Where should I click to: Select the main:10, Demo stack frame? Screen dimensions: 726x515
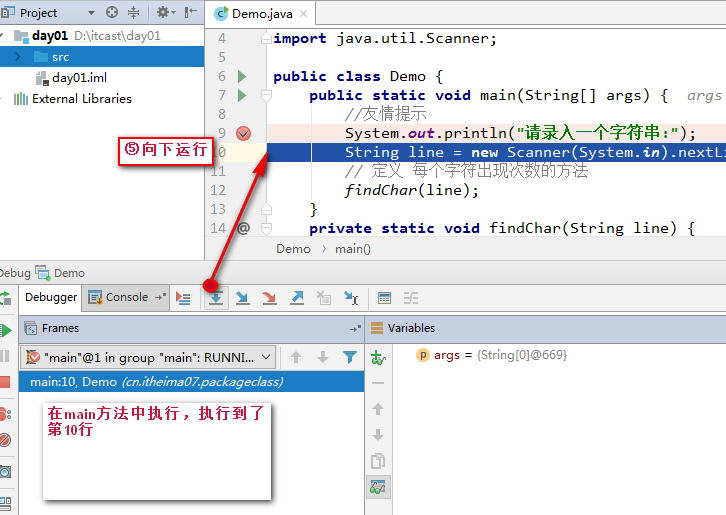(x=156, y=381)
